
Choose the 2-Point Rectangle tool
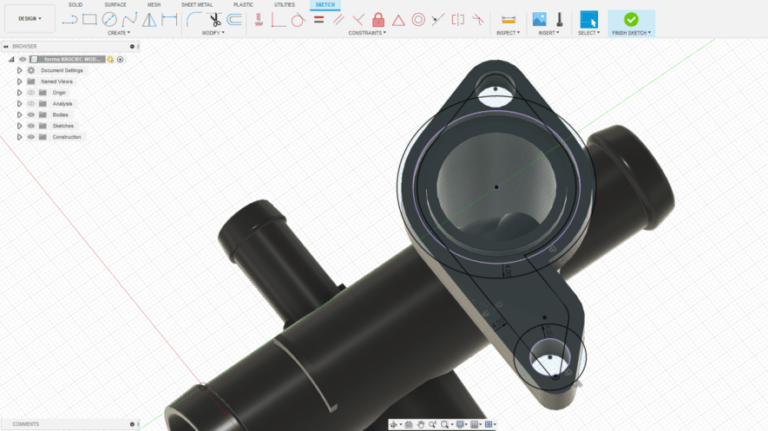tap(90, 19)
